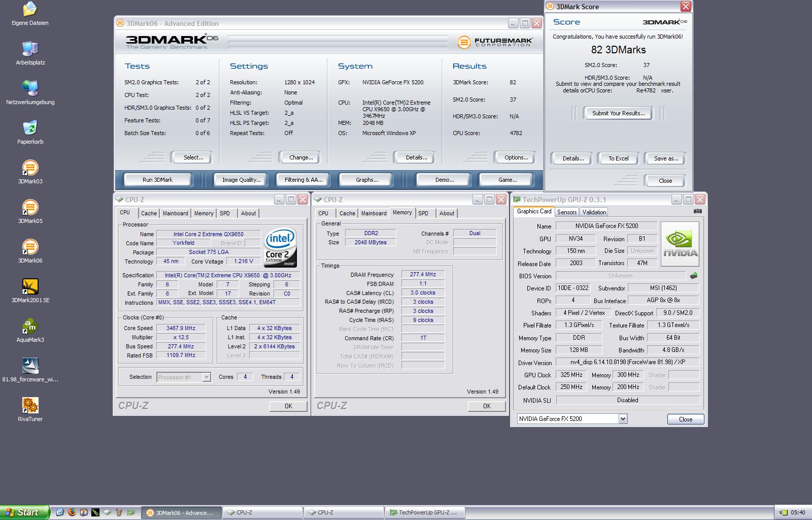Click the Driver Version field in GPU-Z
The image size is (812, 520).
(627, 362)
